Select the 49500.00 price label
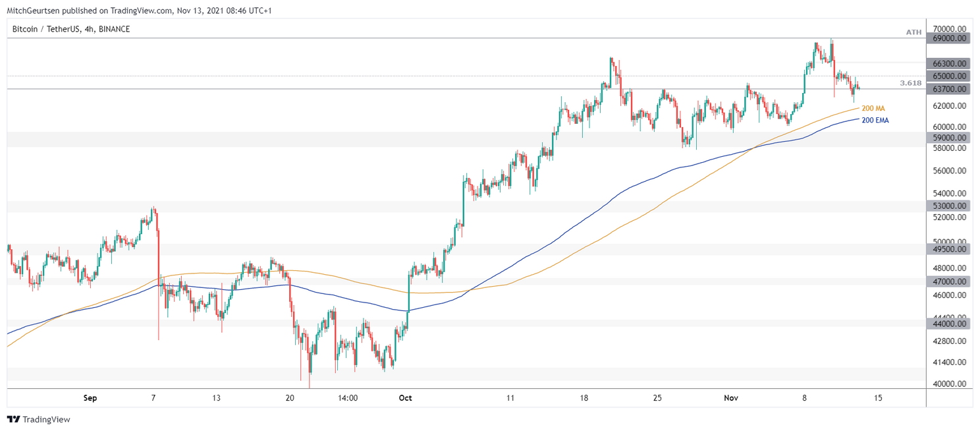 coord(949,249)
